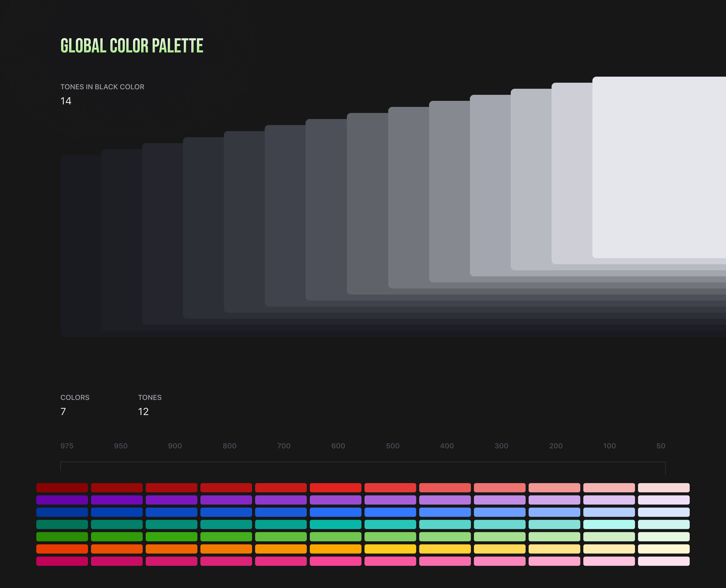The image size is (726, 588).
Task: Click the 500 tone label
Action: (392, 446)
